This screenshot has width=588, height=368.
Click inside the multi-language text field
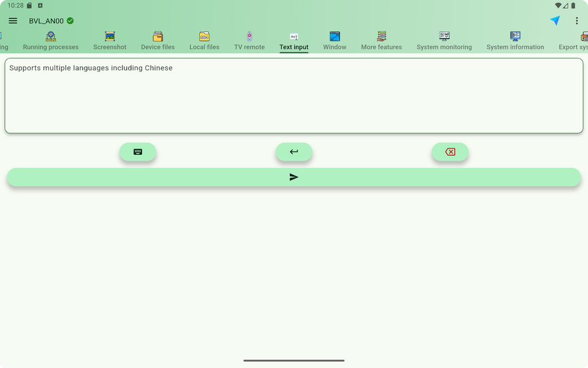[x=294, y=95]
